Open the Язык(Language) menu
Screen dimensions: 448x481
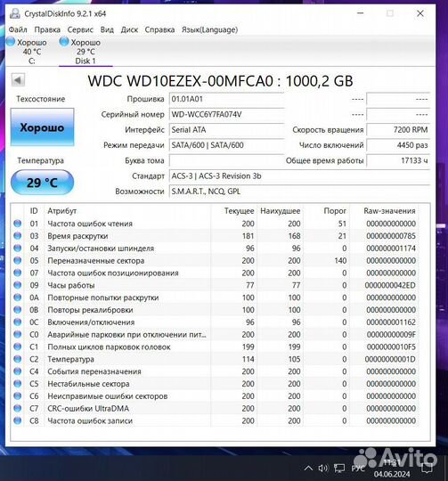pos(209,29)
